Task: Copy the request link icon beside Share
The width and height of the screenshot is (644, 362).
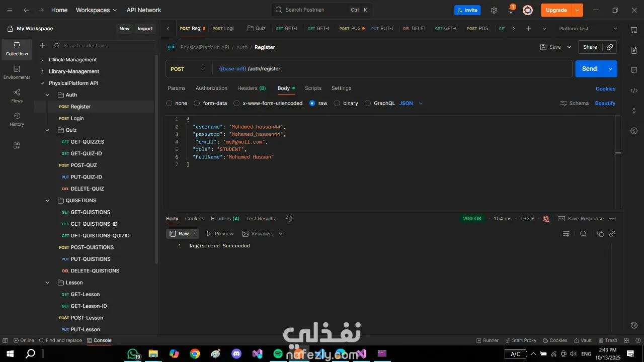Action: tap(610, 47)
